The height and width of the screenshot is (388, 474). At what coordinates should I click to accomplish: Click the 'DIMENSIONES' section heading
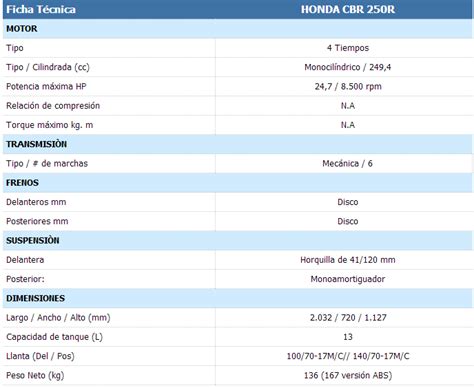coord(35,298)
